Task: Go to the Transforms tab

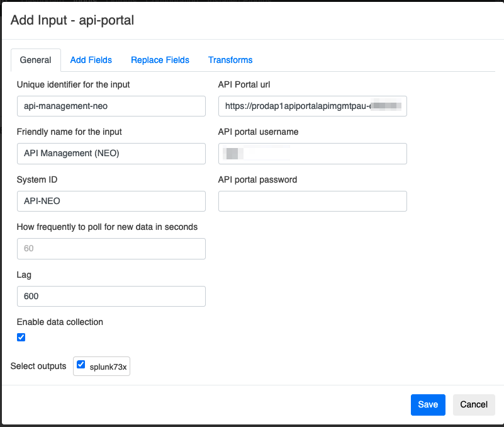Action: (230, 60)
